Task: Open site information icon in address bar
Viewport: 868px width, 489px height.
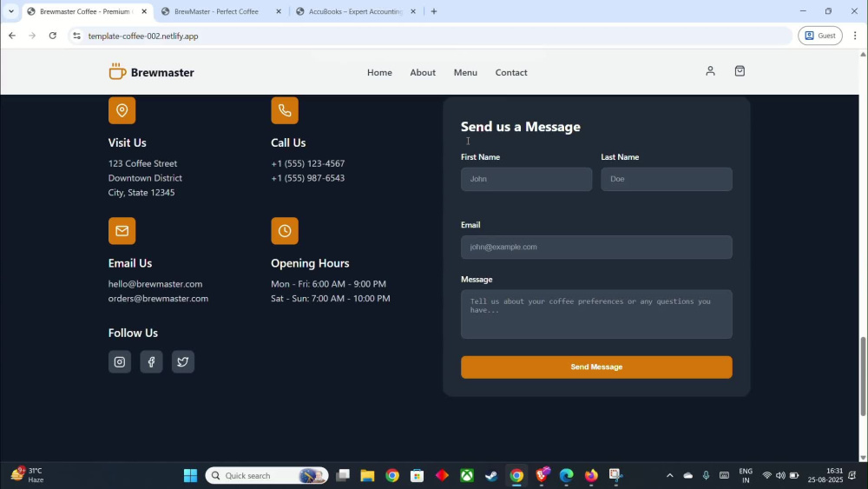Action: pos(77,36)
